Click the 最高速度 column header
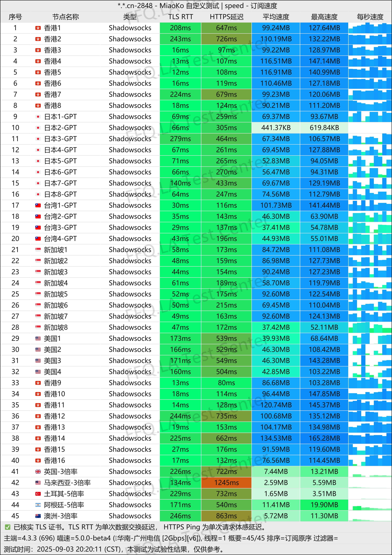Image resolution: width=392 pixels, height=555 pixels. [324, 17]
